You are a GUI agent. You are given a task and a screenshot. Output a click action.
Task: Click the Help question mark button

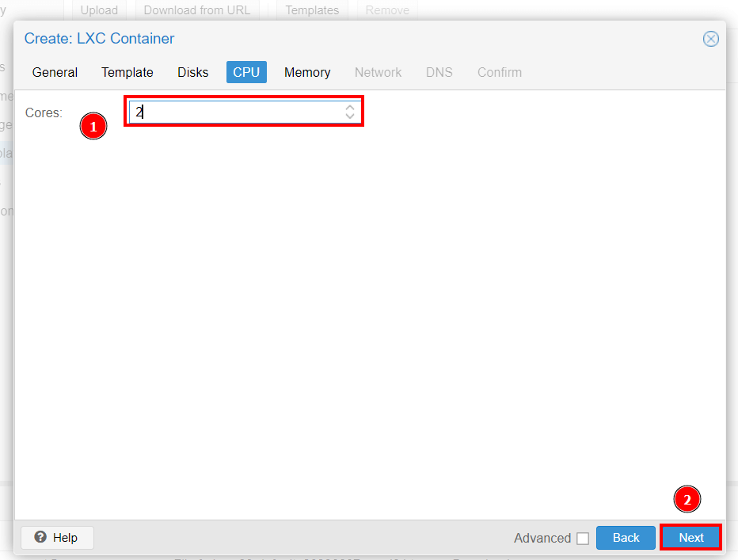point(57,538)
